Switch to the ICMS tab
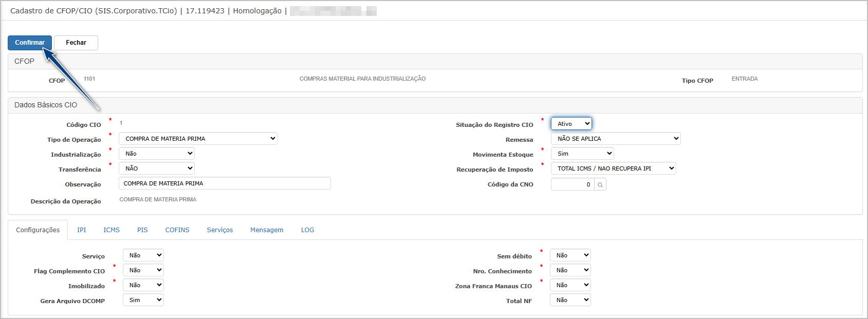This screenshot has height=319, width=868. pyautogui.click(x=112, y=230)
